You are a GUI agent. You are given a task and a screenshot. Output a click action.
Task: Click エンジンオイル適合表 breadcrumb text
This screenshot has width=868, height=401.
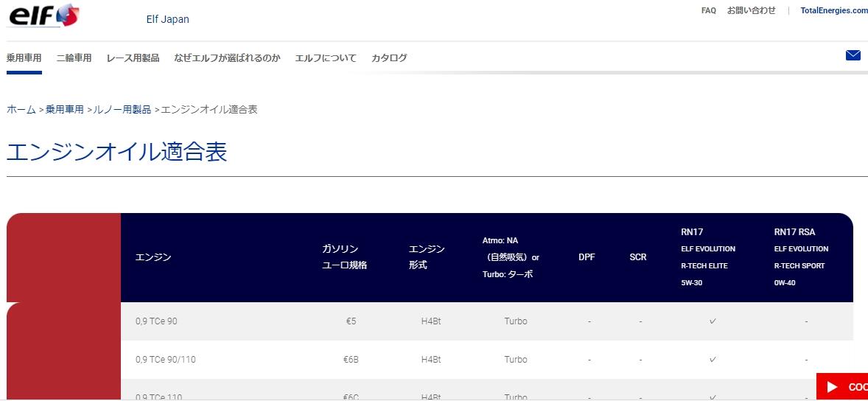tap(209, 110)
